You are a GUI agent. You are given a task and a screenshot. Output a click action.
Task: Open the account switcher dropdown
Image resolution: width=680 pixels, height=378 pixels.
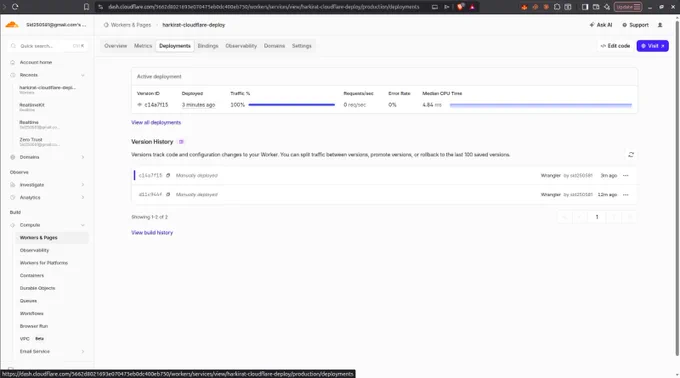tap(56, 25)
